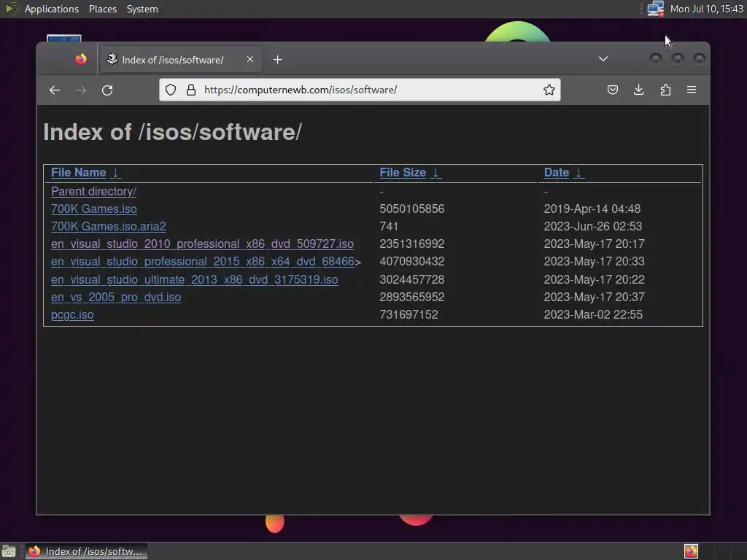Open the Firefox hamburger menu
Image resolution: width=747 pixels, height=560 pixels.
[692, 90]
